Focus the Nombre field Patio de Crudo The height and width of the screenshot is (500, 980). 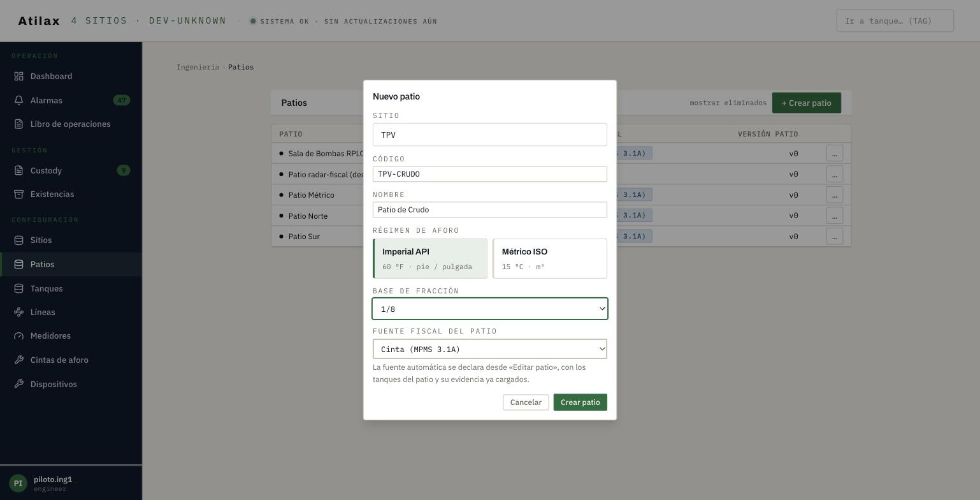(490, 210)
